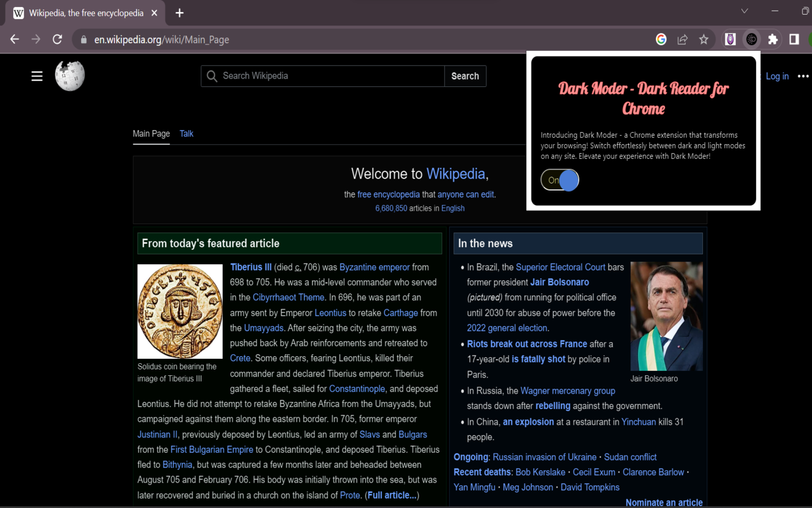This screenshot has height=508, width=812.
Task: Open Riots break out across France link
Action: [x=527, y=344]
